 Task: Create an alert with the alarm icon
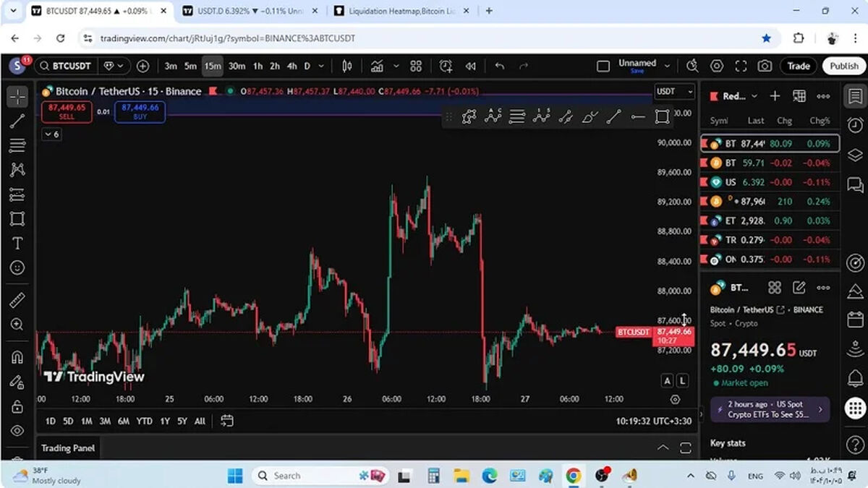point(446,66)
